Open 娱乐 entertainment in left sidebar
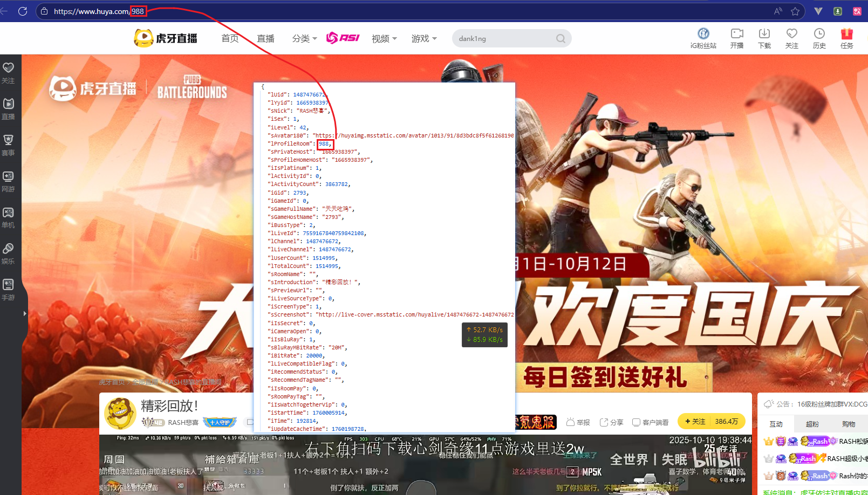The image size is (868, 495). coord(8,253)
